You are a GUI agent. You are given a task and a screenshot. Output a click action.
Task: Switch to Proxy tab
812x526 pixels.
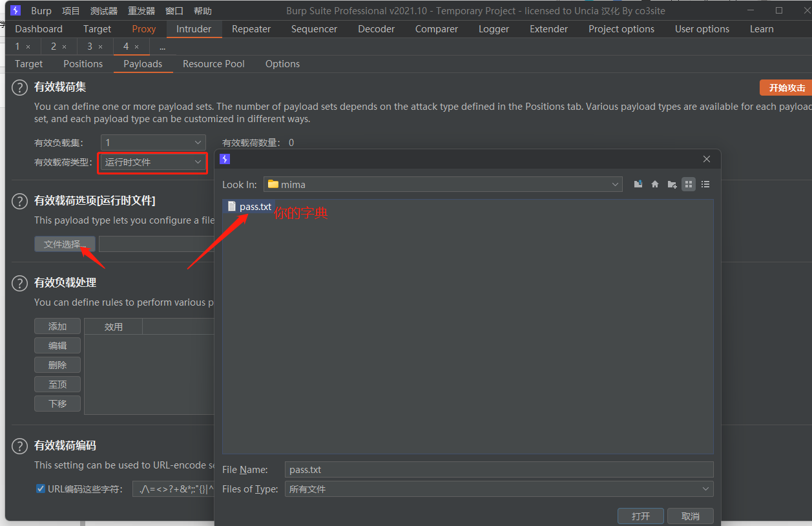click(144, 29)
